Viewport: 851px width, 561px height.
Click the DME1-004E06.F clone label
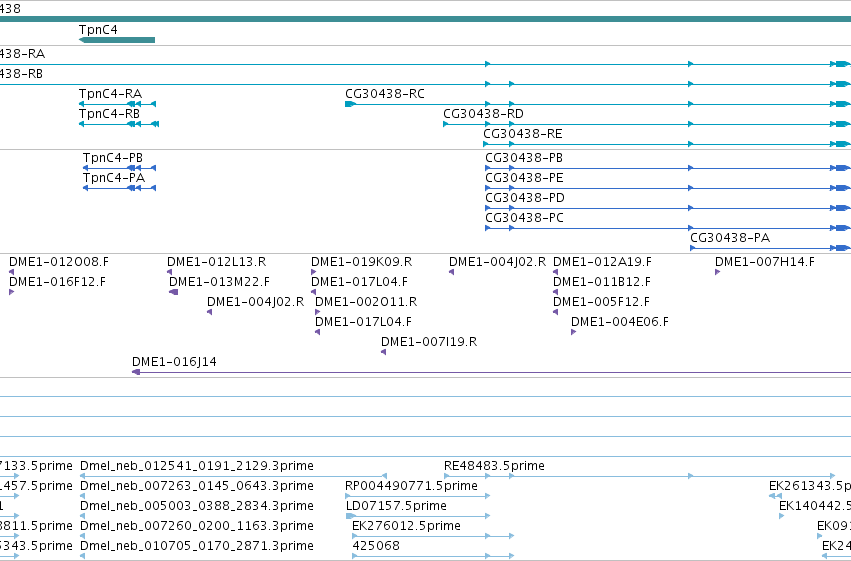tap(620, 322)
